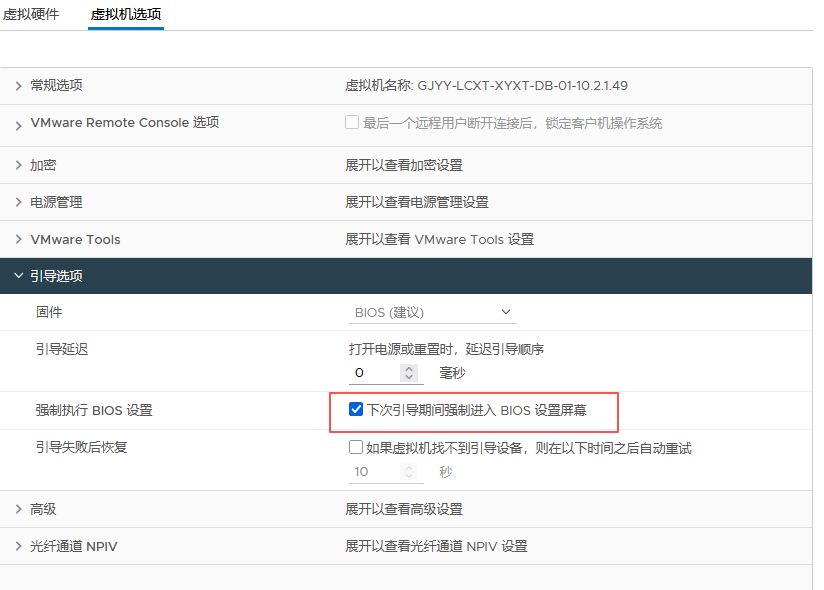824x590 pixels.
Task: Expand the 光纤通道 NPIV section
Action: click(18, 546)
